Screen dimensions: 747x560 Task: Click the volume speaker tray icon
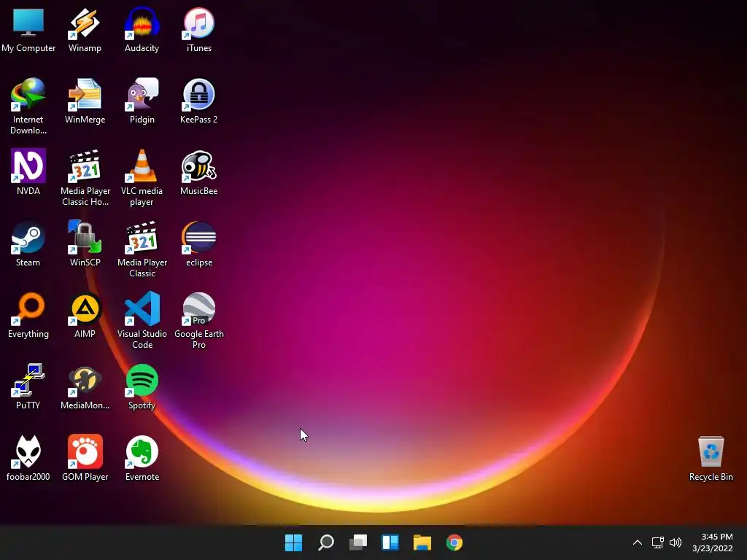click(x=676, y=542)
